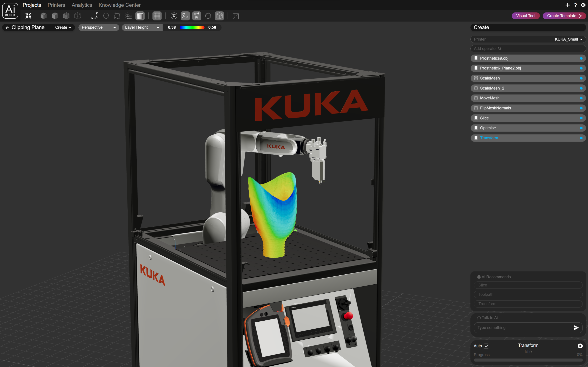Click the collapse view arrows icon
588x367 pixels.
[x=28, y=16]
